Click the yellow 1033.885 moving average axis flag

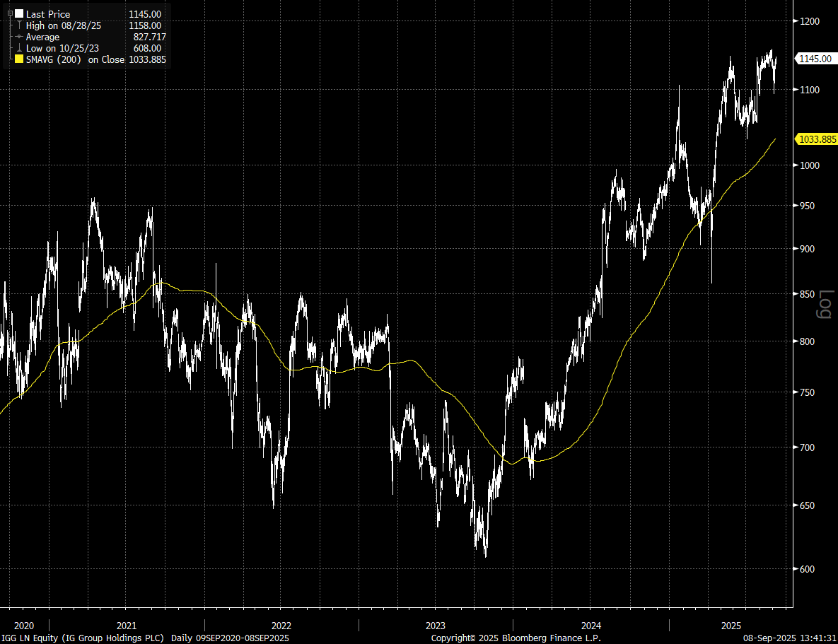816,139
